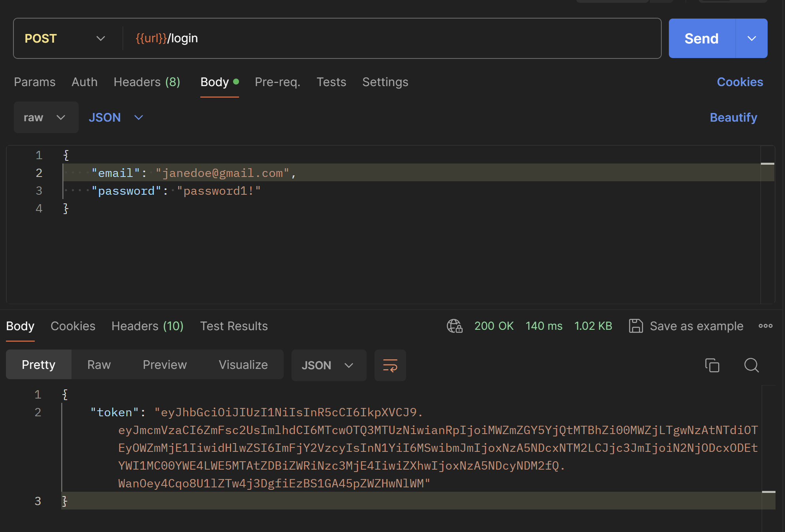
Task: Copy the response body to clipboard
Action: [x=712, y=365]
